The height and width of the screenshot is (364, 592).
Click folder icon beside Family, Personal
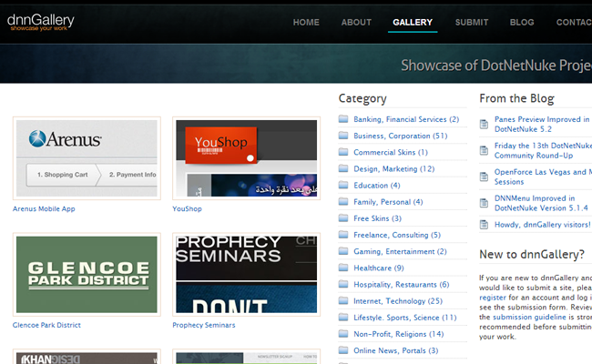tap(343, 202)
